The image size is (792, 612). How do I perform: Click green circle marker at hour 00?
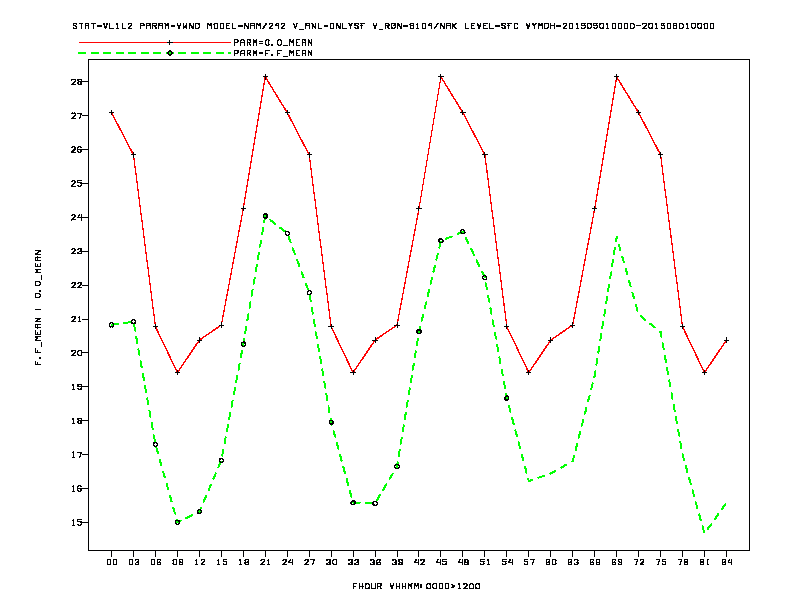(x=112, y=325)
